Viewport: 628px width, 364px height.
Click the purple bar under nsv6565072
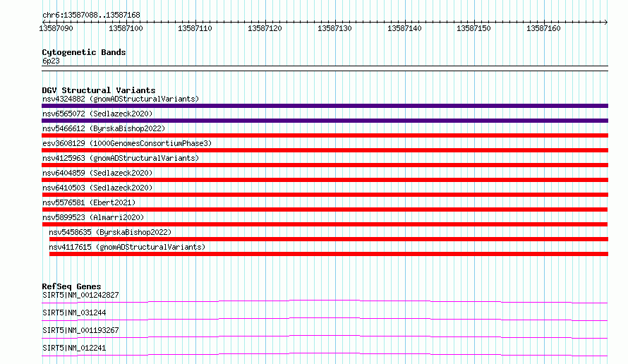click(325, 121)
